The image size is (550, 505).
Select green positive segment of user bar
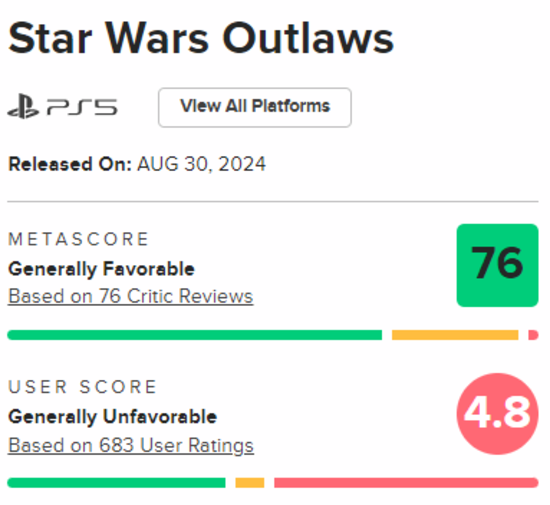(116, 483)
